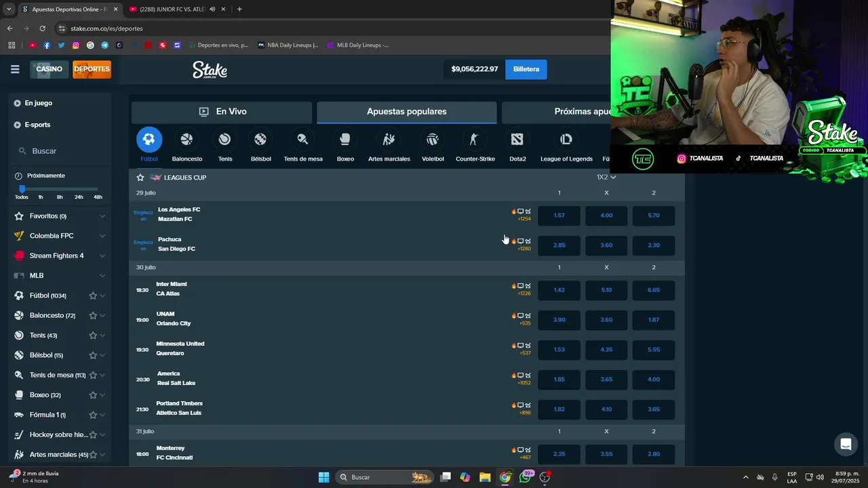868x488 pixels.
Task: Open the +1226 markets for Inter Miami
Action: click(524, 293)
